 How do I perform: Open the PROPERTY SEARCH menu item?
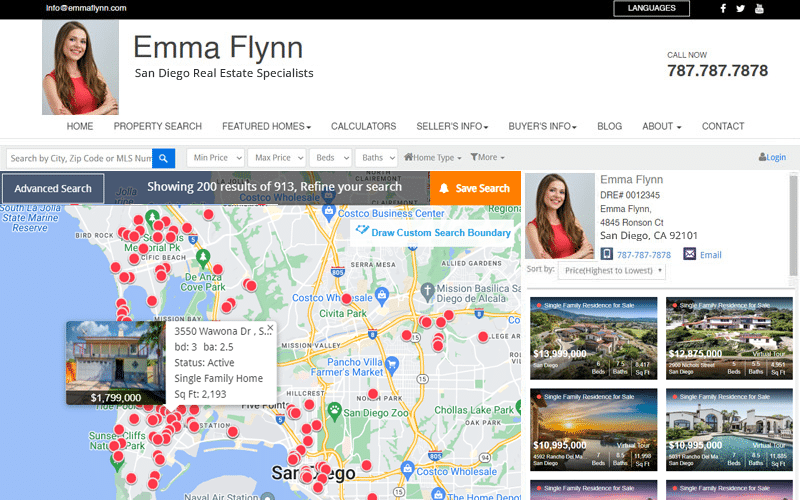pyautogui.click(x=157, y=127)
